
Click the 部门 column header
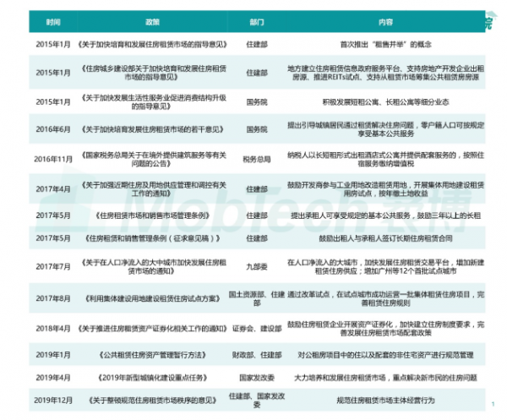point(257,22)
